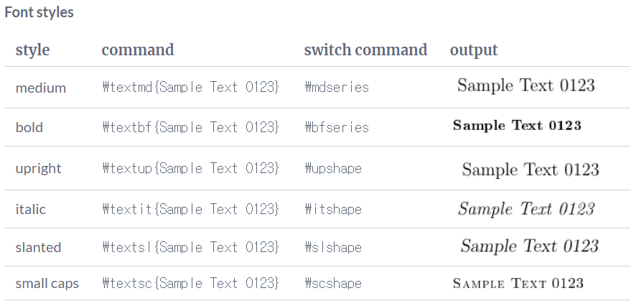644x306 pixels.
Task: Click the "output" column header
Action: pos(474,50)
